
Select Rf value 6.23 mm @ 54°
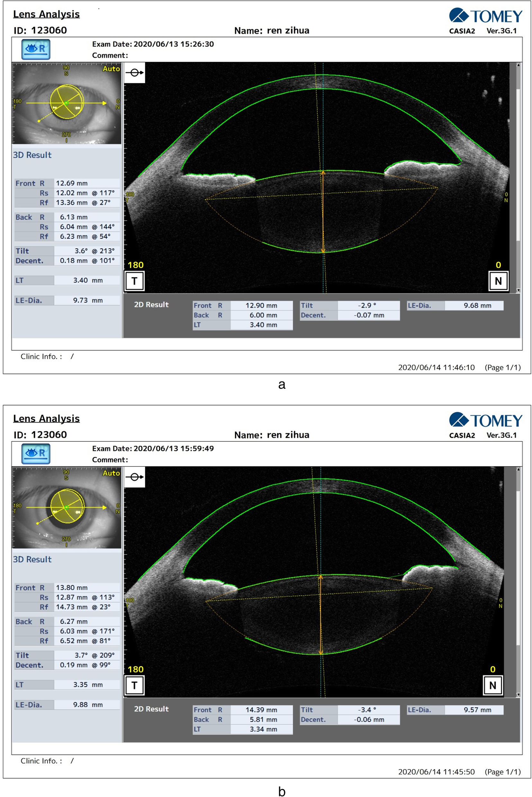(x=87, y=236)
